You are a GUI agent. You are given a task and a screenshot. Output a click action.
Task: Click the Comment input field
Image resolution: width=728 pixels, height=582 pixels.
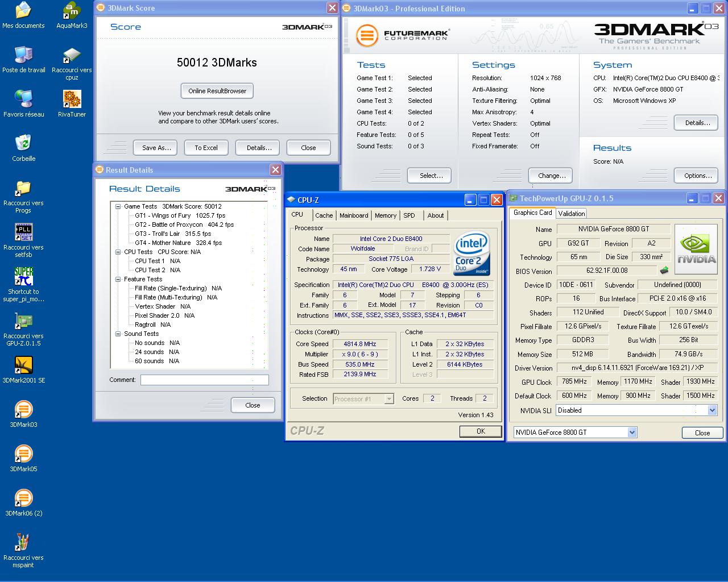(205, 380)
